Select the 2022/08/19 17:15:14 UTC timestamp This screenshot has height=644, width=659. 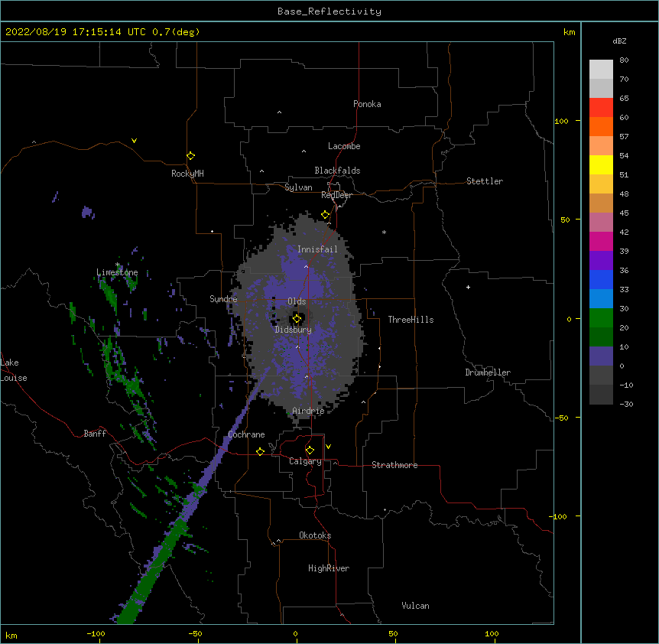(x=76, y=32)
